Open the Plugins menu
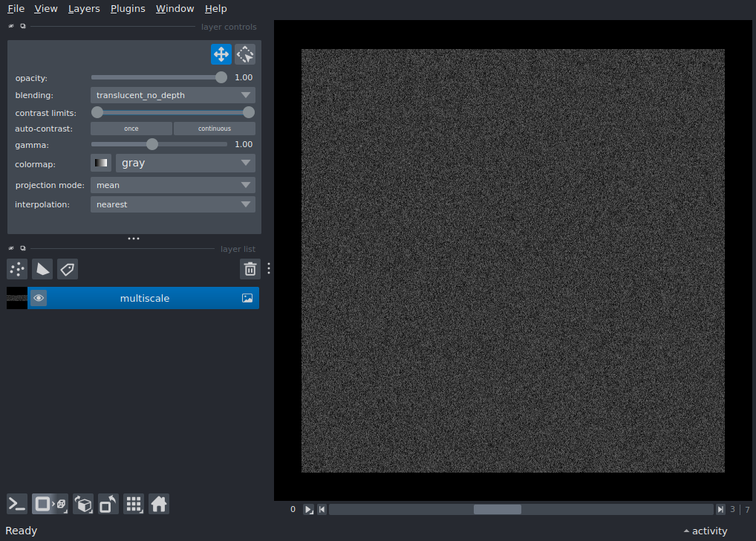The height and width of the screenshot is (541, 756). click(127, 8)
